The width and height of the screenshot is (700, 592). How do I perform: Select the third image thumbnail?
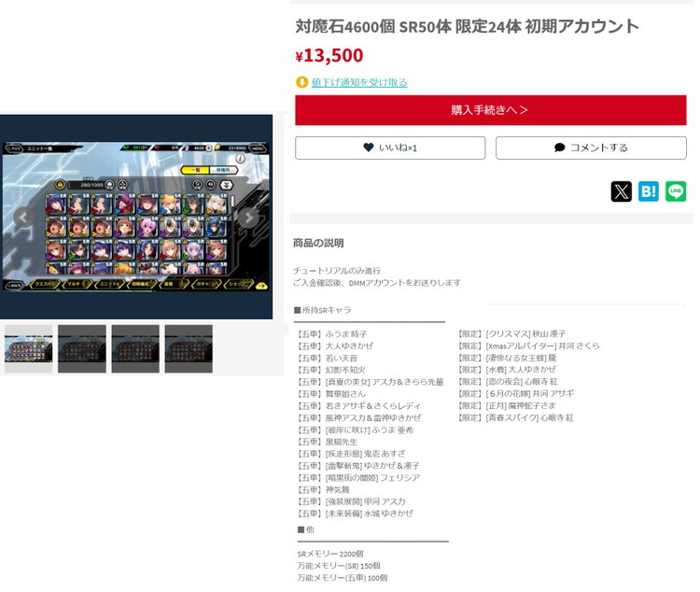point(135,348)
